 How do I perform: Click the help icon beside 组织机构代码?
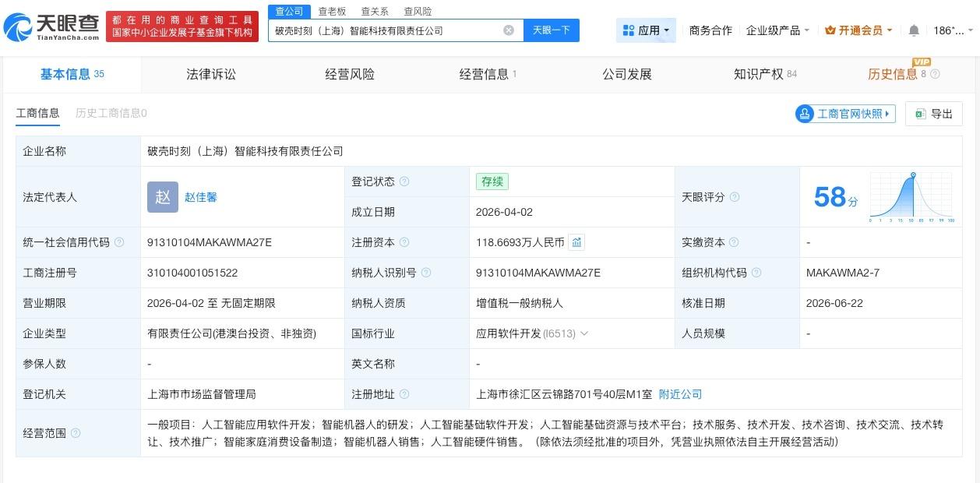coord(756,273)
